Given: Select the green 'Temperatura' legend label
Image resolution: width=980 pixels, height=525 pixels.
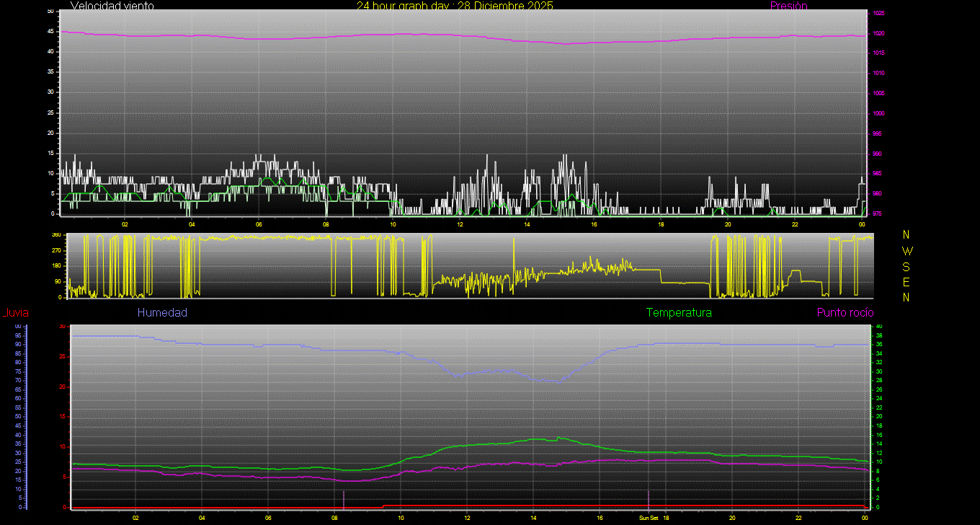Looking at the screenshot, I should 679,313.
